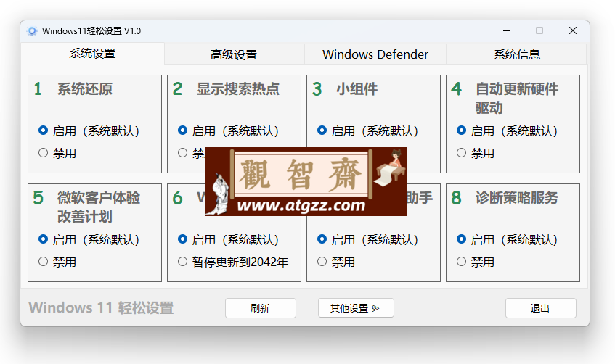Screen dimensions: 615x364
Task: Click the 退出 button
Action: (x=540, y=308)
